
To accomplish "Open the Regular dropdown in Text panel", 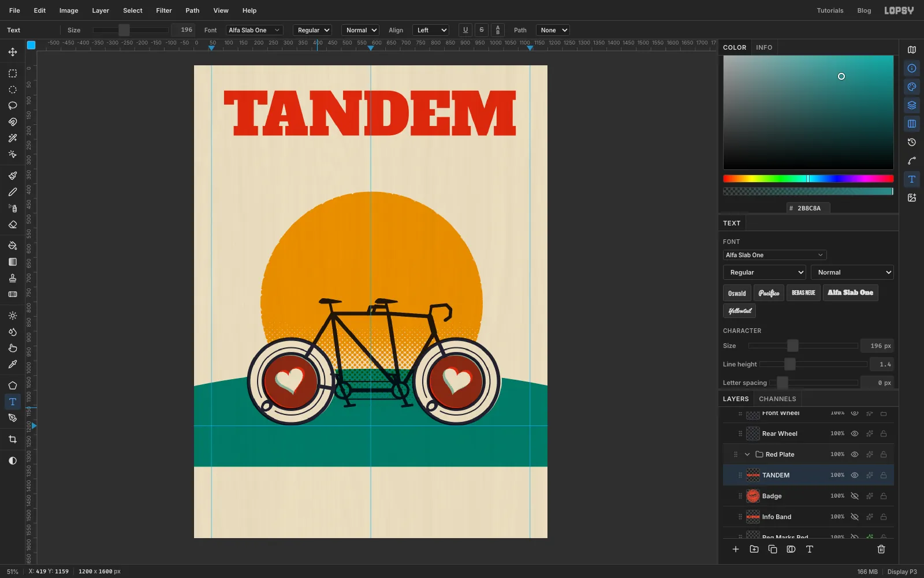I will [x=764, y=272].
